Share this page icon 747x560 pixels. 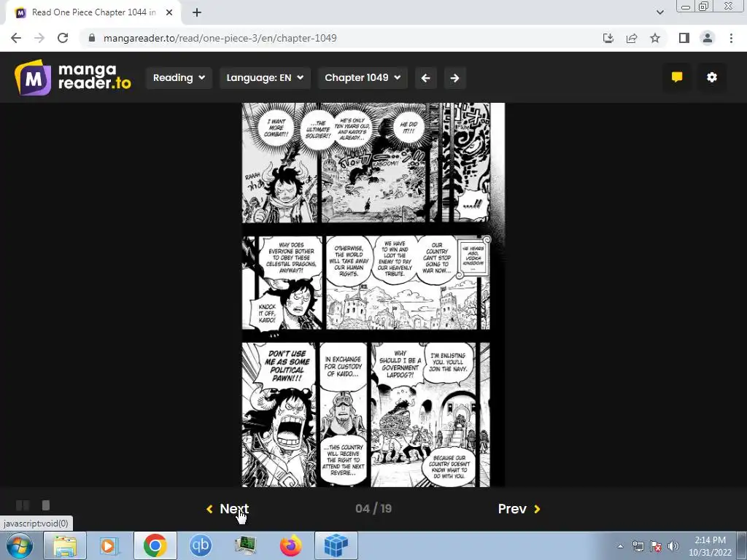click(632, 38)
